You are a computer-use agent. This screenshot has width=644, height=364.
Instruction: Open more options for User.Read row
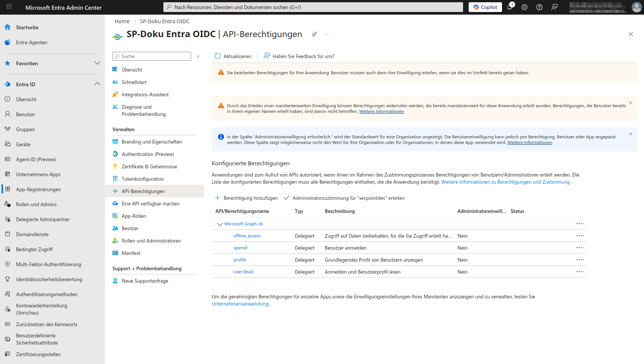point(579,272)
